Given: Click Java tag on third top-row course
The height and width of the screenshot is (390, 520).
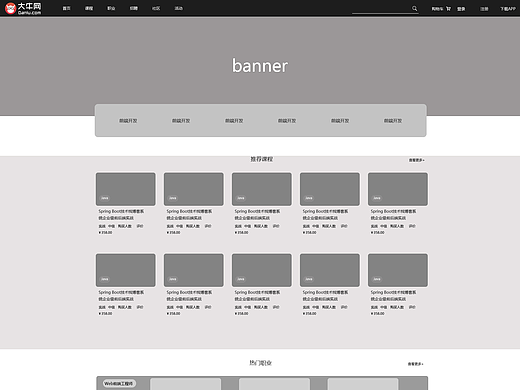Looking at the screenshot, I should (241, 198).
